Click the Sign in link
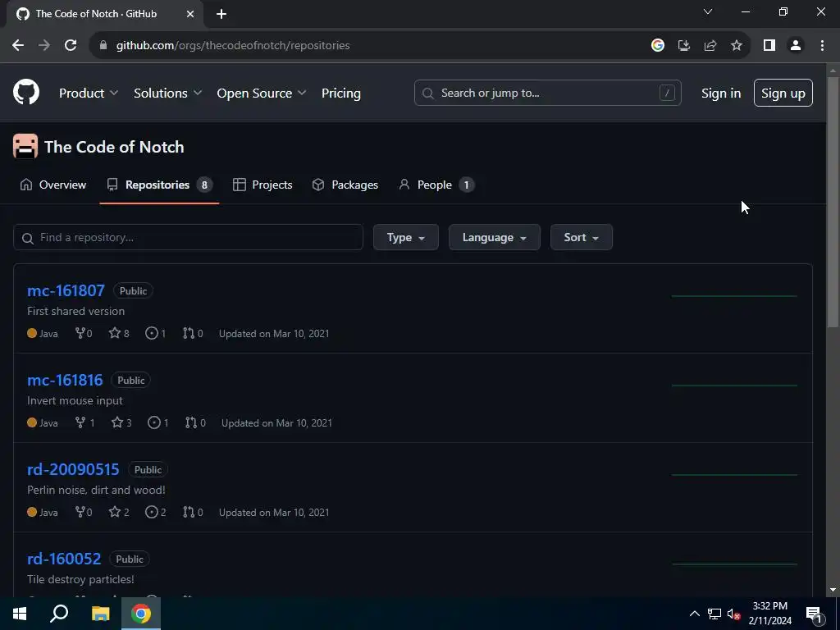This screenshot has width=840, height=630. (721, 94)
